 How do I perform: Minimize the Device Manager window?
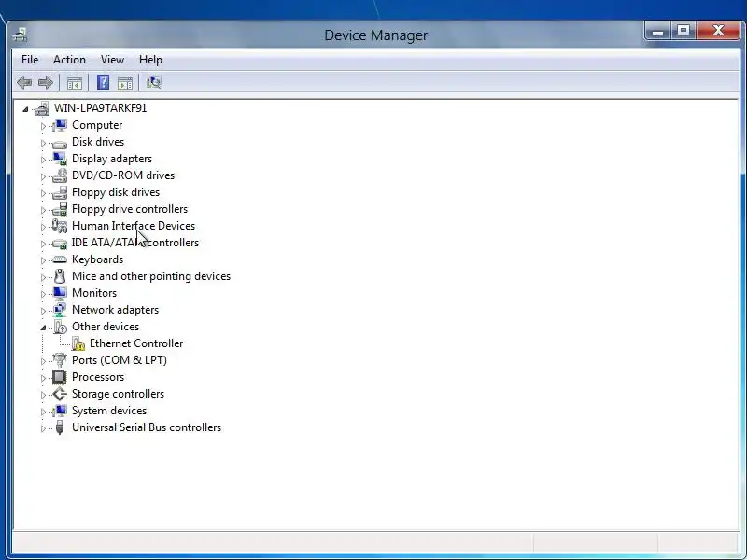[x=658, y=32]
